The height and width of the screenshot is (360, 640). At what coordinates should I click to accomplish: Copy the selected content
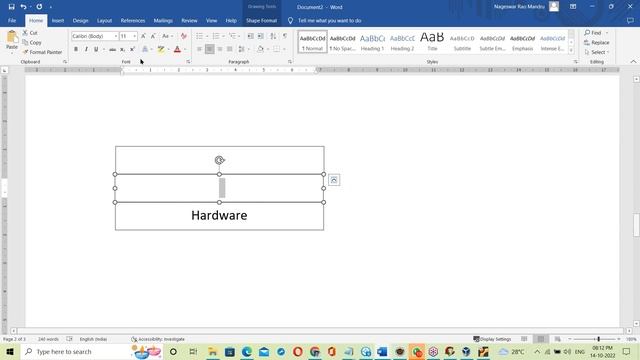[32, 42]
